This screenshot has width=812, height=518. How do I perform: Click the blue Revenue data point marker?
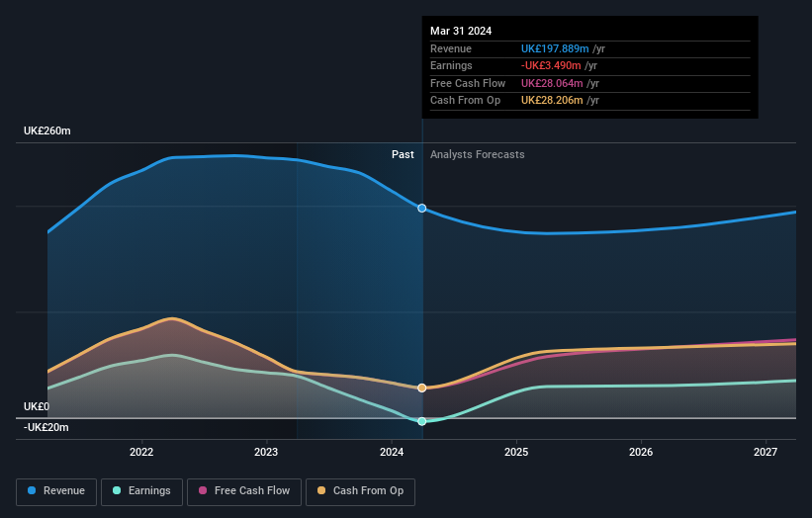click(422, 208)
